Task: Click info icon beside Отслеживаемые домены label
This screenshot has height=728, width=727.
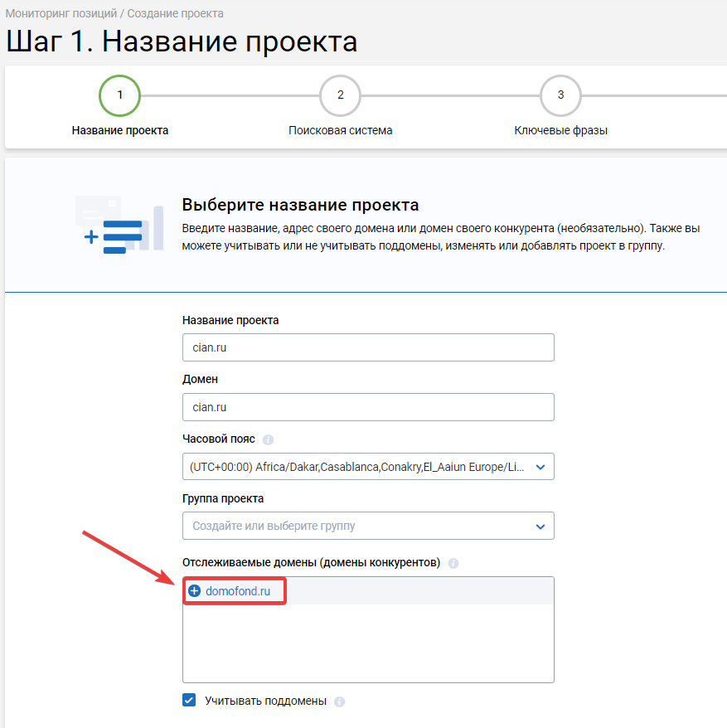Action: (453, 563)
